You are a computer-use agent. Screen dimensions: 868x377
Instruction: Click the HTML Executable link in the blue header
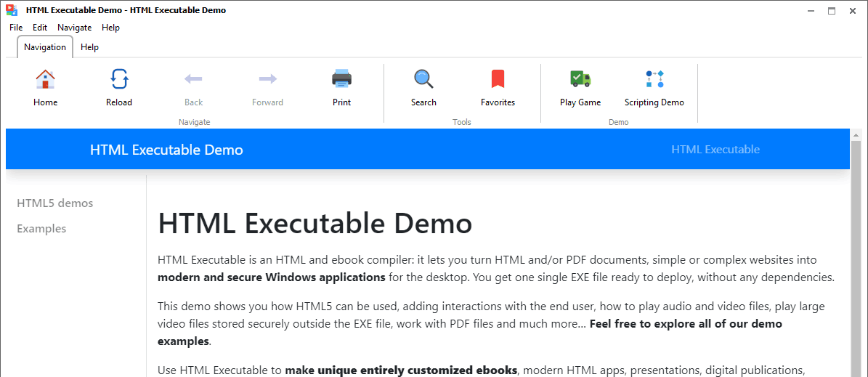tap(715, 150)
